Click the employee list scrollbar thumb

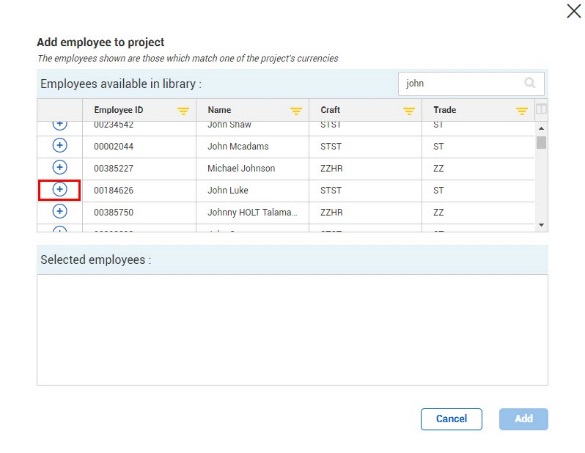tap(541, 143)
